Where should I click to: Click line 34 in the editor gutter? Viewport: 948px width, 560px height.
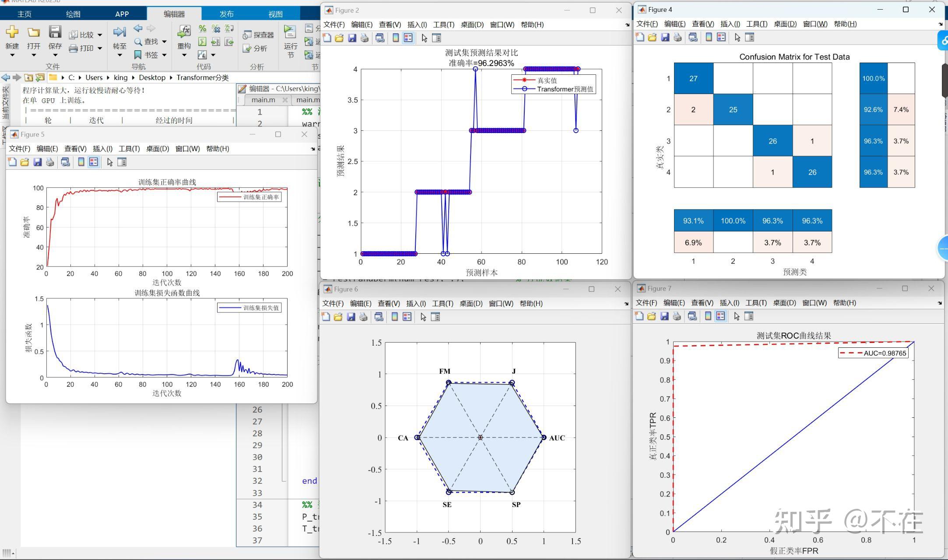coord(257,505)
